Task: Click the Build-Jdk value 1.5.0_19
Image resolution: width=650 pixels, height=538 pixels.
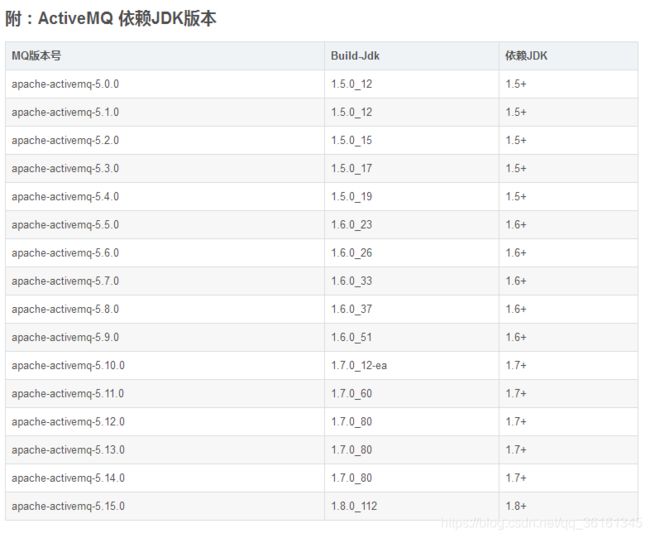Action: pos(352,196)
